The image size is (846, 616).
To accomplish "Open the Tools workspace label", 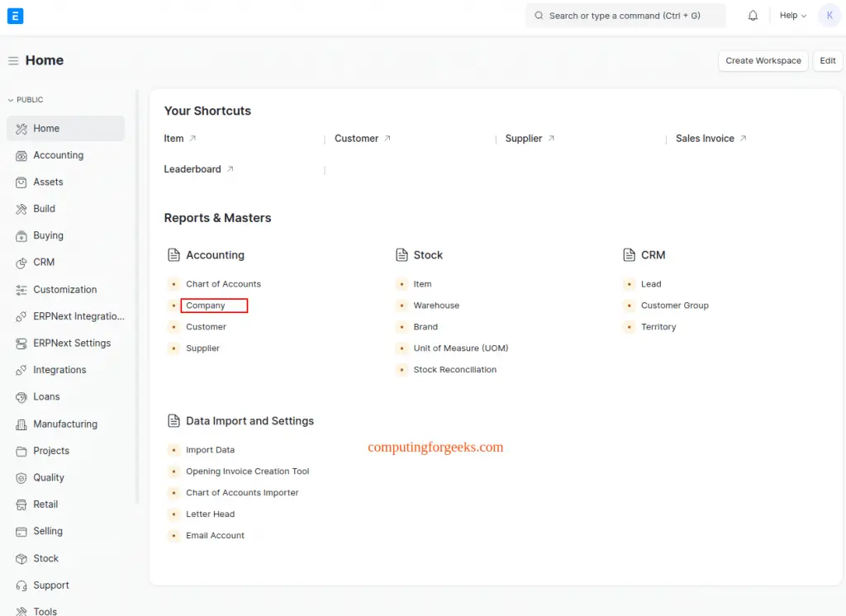I will (x=45, y=611).
